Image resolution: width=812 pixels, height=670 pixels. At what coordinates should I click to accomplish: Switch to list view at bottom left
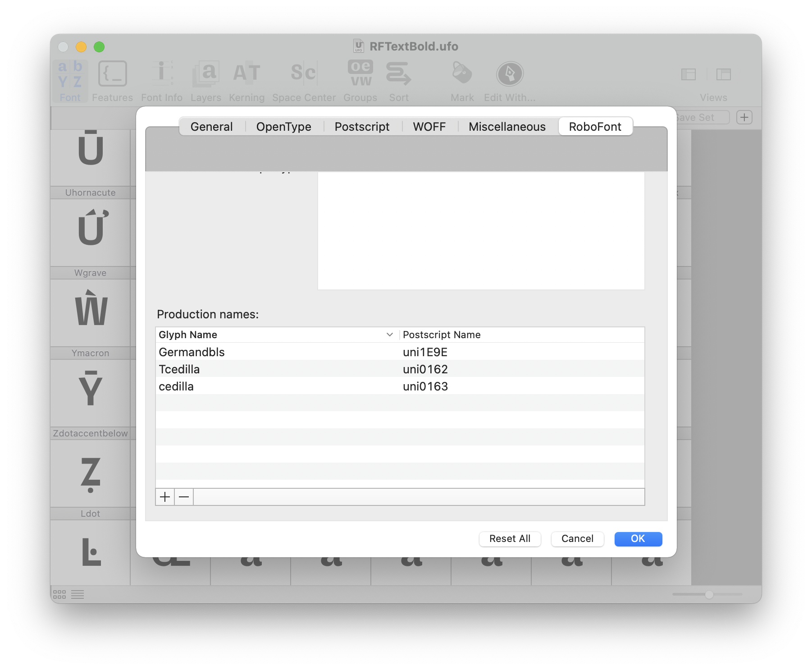(x=78, y=594)
